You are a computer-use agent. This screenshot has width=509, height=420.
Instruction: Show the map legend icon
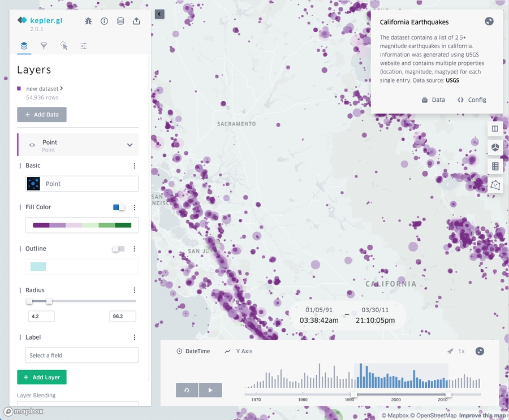coord(495,166)
